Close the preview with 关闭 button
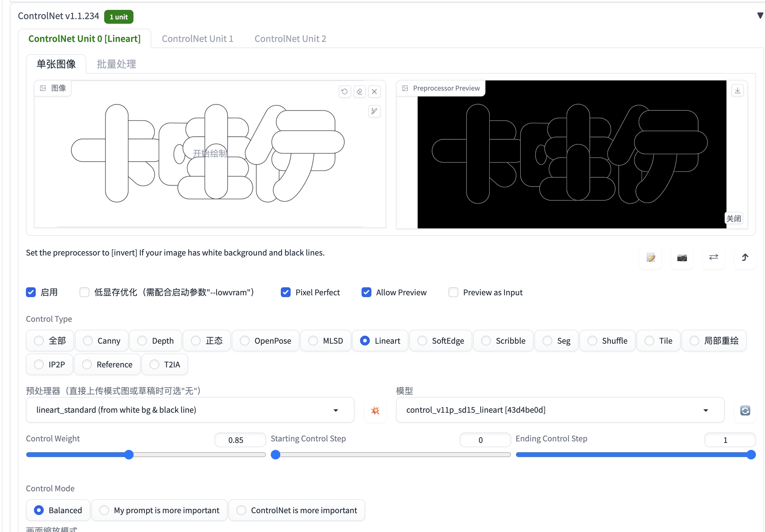The height and width of the screenshot is (532, 765). (734, 219)
